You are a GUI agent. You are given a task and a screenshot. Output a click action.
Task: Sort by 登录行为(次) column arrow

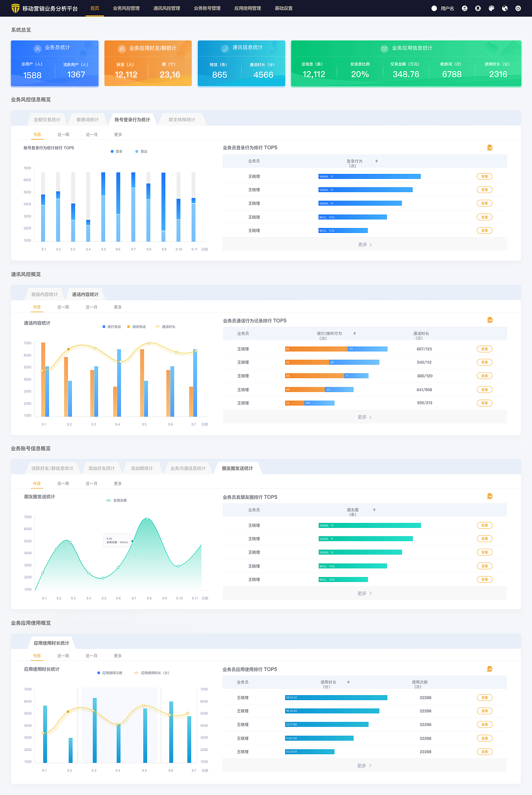pos(377,161)
